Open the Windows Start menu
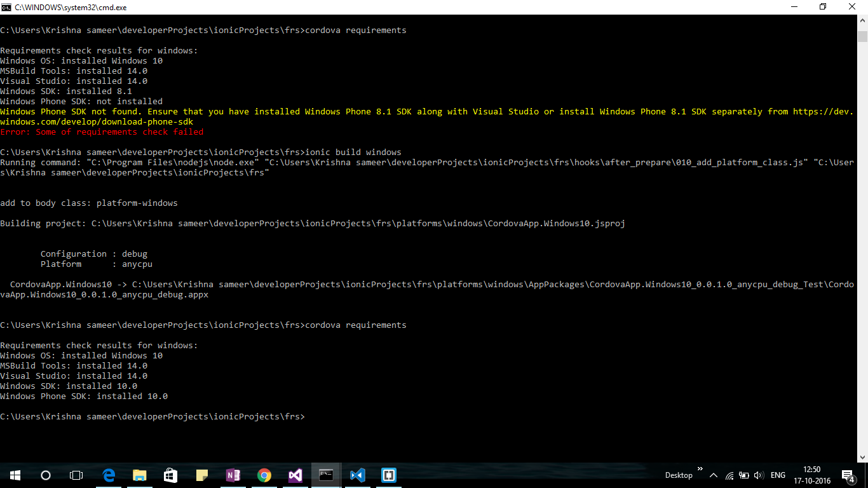 coord(15,475)
